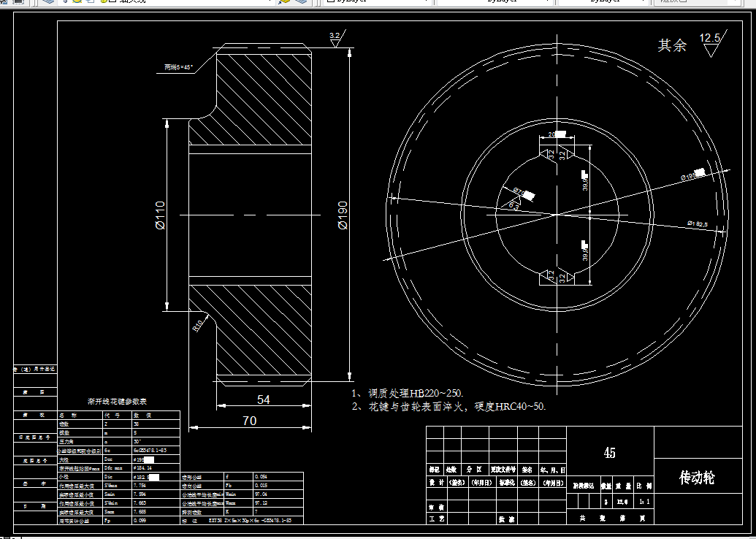Select the 工艺 label in title block
756x539 pixels.
click(437, 519)
